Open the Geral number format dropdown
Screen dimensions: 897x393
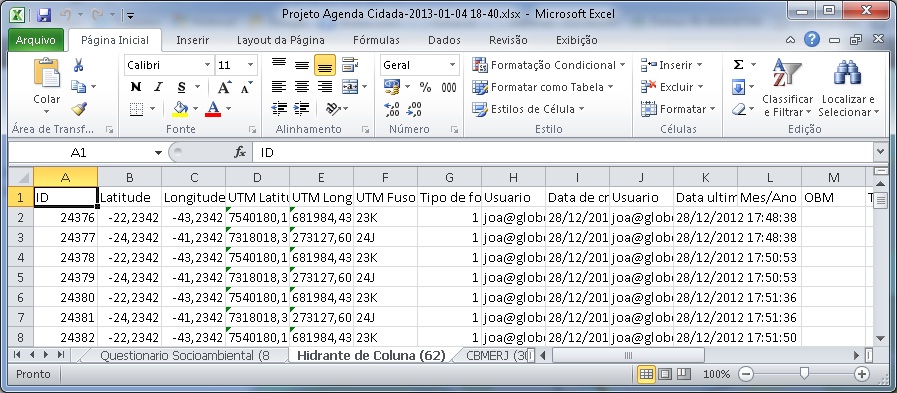click(453, 65)
